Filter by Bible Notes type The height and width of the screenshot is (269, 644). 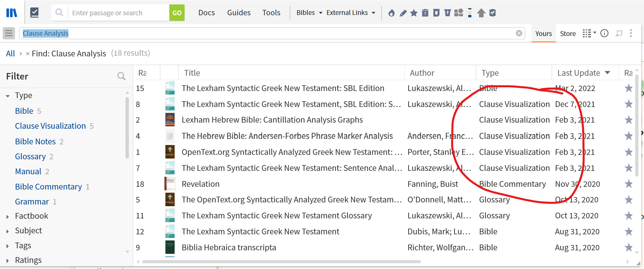click(x=35, y=141)
